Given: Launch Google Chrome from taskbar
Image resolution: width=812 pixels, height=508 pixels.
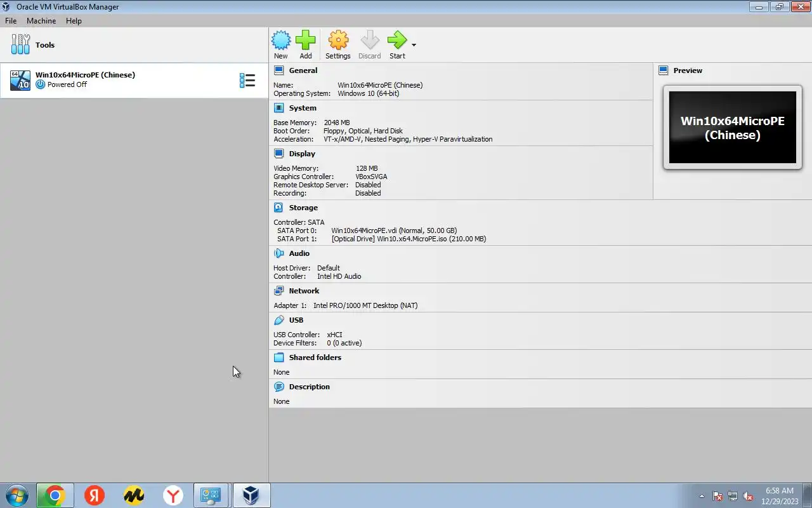Looking at the screenshot, I should [x=55, y=495].
